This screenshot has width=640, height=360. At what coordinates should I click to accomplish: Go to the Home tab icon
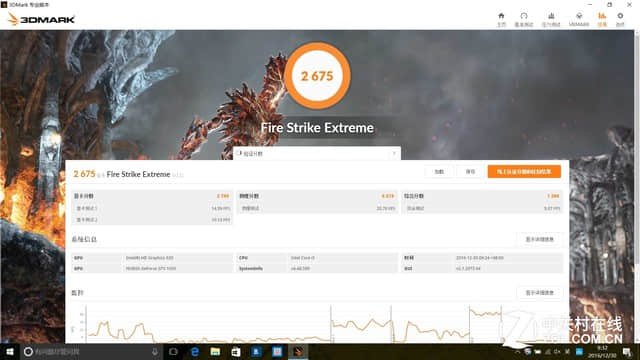click(501, 19)
